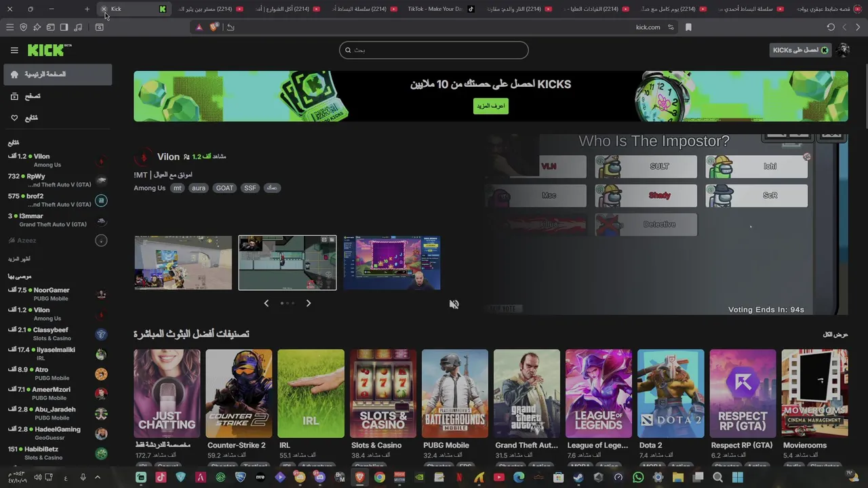Open 'عرض الكل' categories link
The width and height of the screenshot is (868, 488).
(x=835, y=334)
